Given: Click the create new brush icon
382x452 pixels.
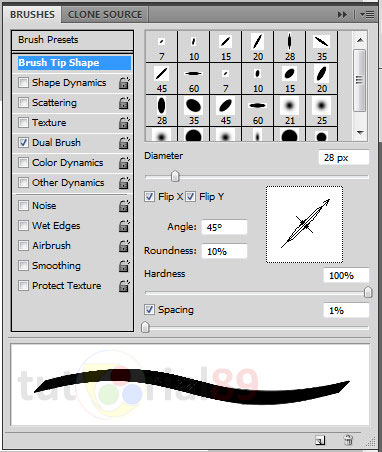Looking at the screenshot, I should pos(320,440).
